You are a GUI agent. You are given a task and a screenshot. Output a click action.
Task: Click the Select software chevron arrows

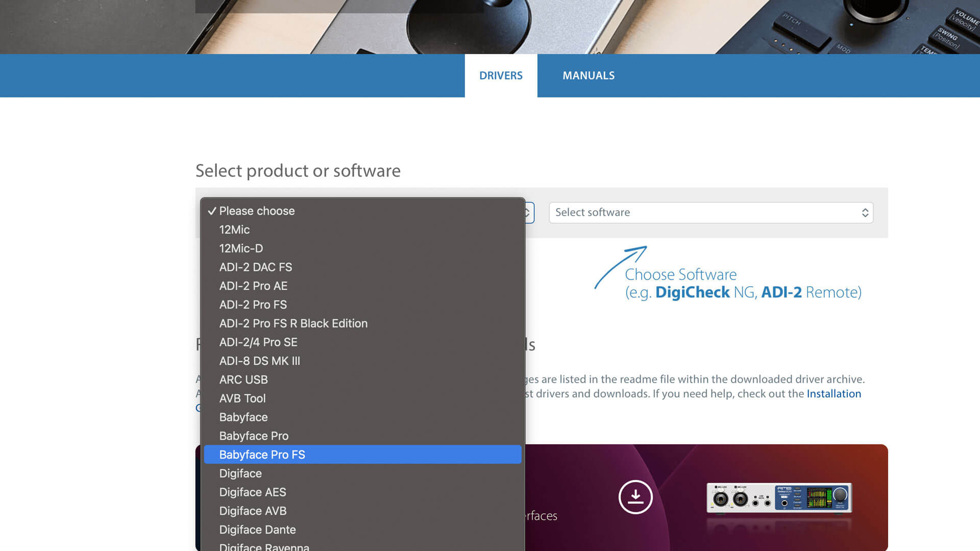pos(865,213)
